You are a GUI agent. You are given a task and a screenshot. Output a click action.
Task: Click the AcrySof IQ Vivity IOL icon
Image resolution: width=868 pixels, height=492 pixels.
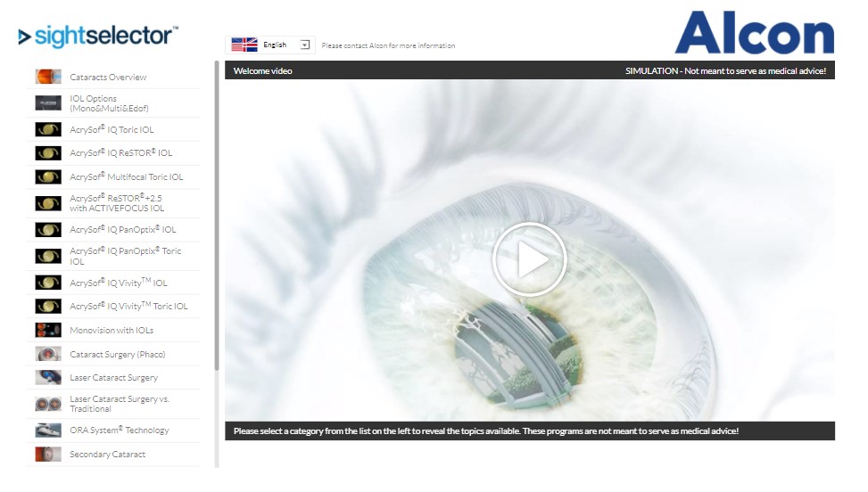pos(48,283)
